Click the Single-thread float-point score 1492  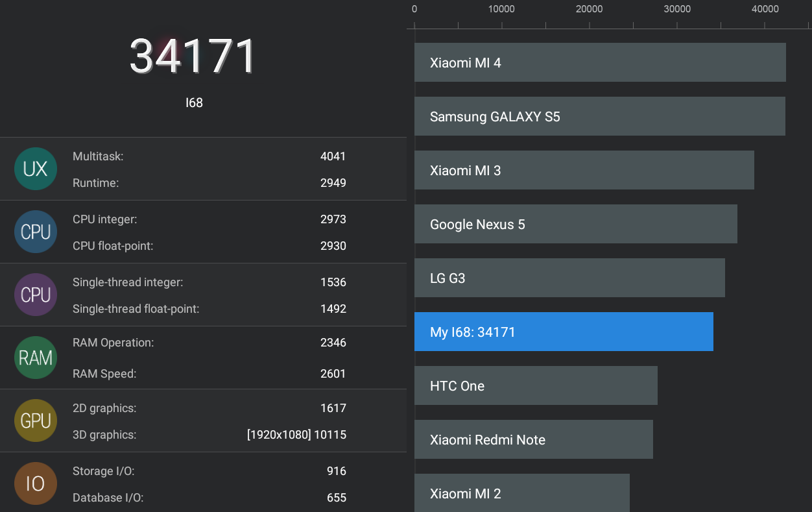(333, 309)
